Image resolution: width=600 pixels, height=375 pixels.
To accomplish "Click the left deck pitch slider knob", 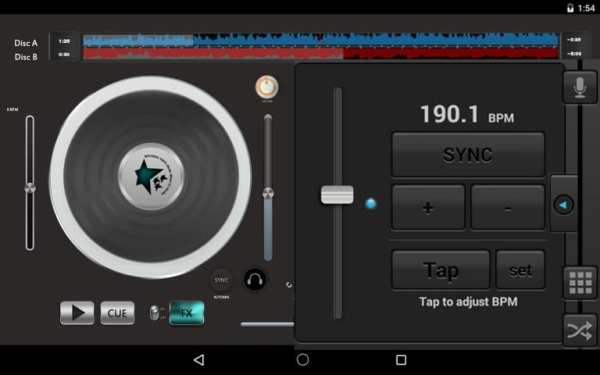I will point(30,188).
